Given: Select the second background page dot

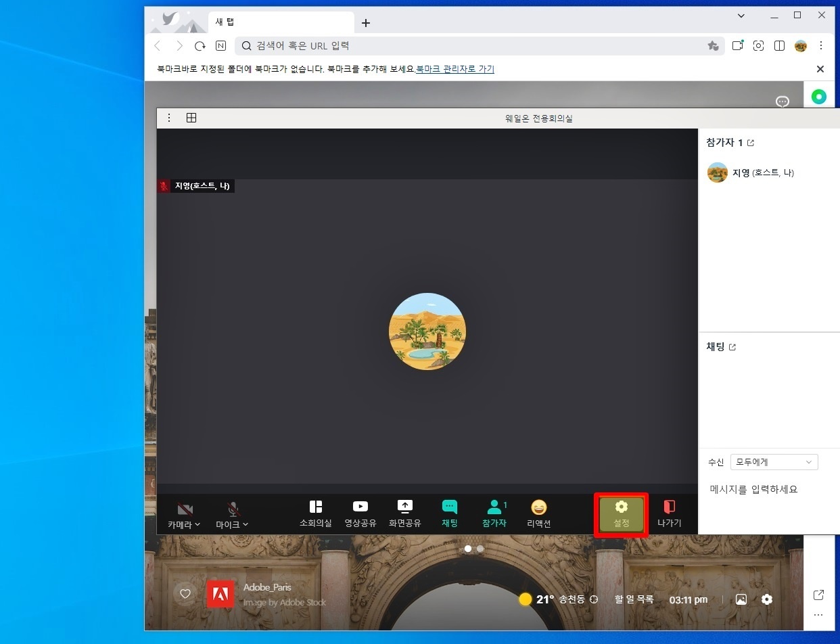Looking at the screenshot, I should click(x=480, y=549).
